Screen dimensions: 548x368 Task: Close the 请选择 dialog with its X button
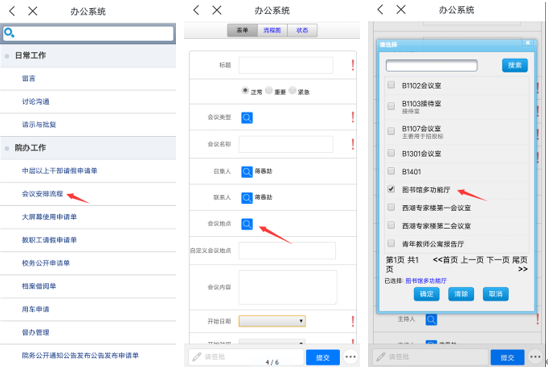pyautogui.click(x=528, y=43)
